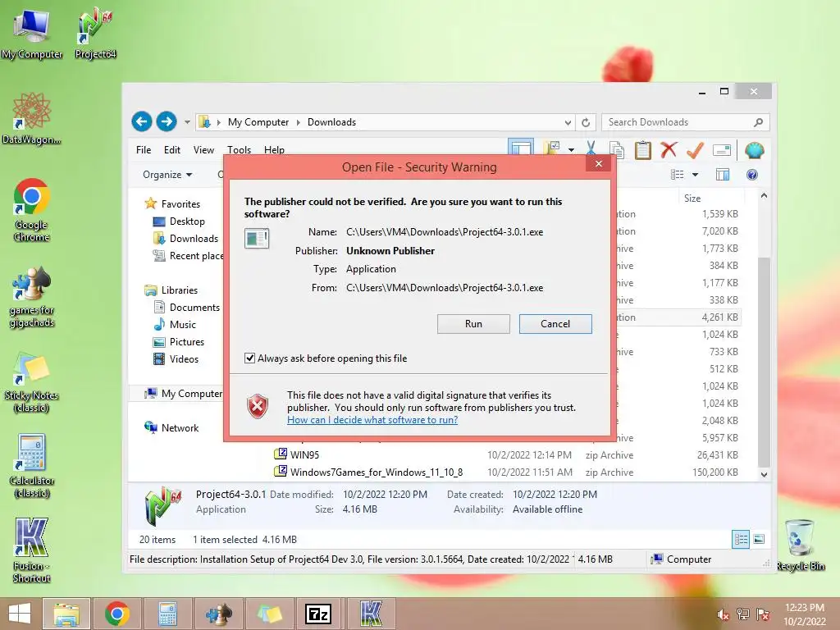
Task: Open Sticky Notes (classic) desktop shortcut
Action: 32,381
